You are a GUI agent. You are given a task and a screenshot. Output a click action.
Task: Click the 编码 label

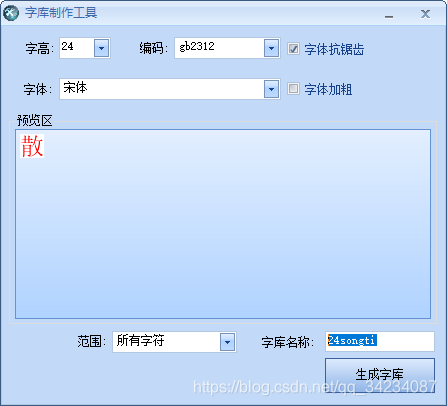coord(153,49)
